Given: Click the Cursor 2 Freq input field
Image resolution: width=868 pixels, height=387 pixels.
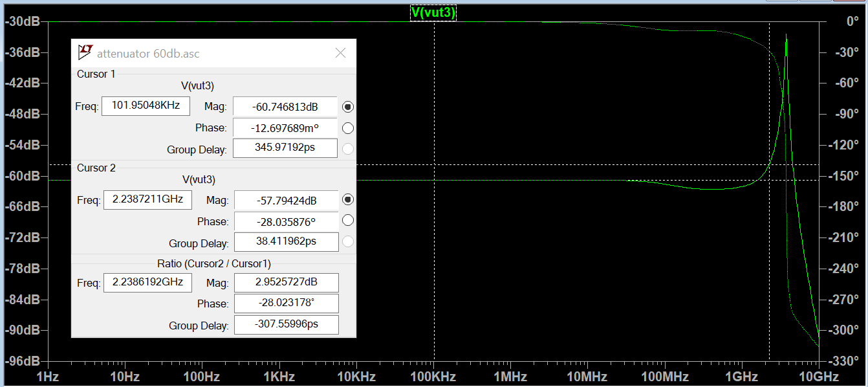Looking at the screenshot, I should 147,200.
